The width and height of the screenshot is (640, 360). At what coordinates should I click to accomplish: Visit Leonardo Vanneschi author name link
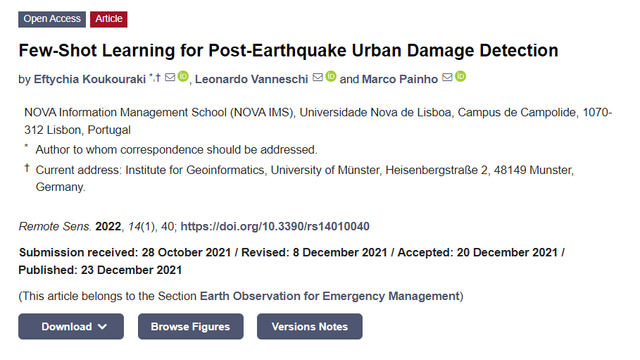[251, 79]
